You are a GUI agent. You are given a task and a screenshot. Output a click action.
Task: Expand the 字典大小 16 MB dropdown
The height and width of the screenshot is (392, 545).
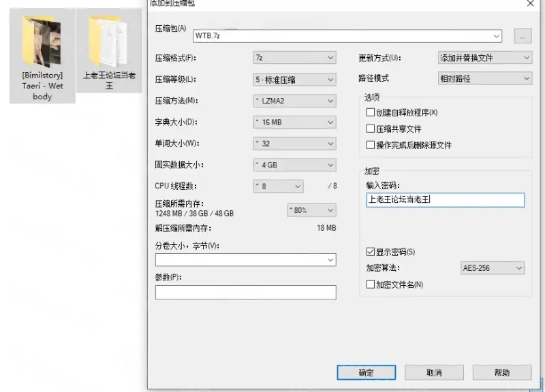tap(294, 122)
